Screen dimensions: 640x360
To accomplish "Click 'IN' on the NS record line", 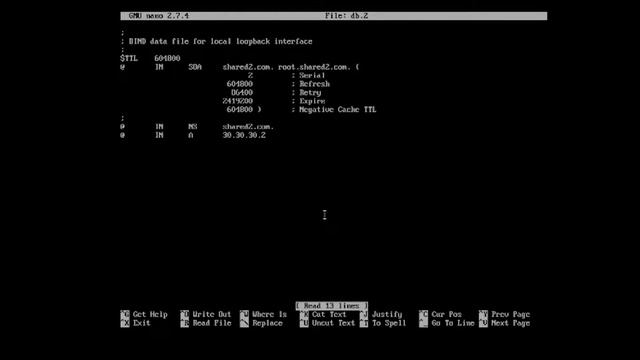I will (x=159, y=127).
